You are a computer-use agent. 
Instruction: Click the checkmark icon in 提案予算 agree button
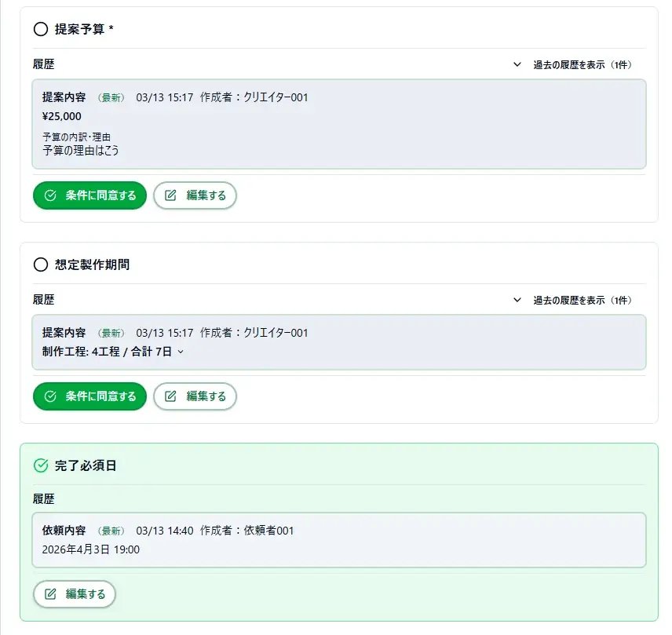pos(51,195)
